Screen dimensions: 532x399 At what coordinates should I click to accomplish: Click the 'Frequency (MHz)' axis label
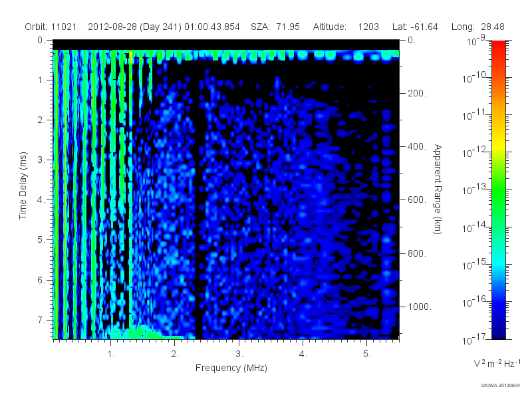[231, 368]
